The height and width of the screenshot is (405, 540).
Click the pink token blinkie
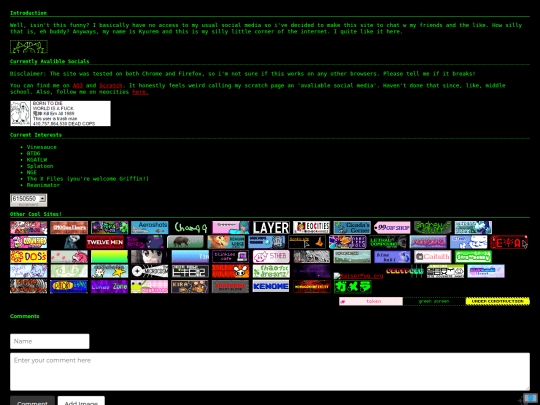[x=371, y=301]
